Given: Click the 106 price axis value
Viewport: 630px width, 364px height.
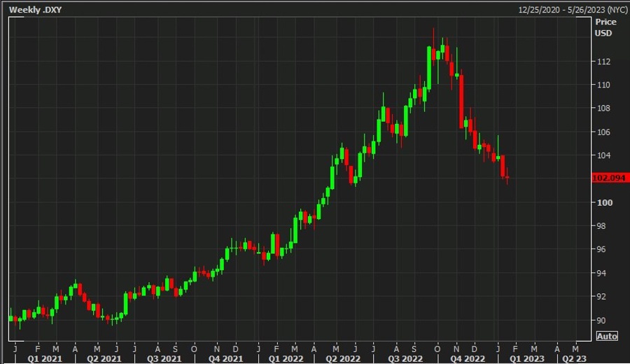Looking at the screenshot, I should (603, 132).
